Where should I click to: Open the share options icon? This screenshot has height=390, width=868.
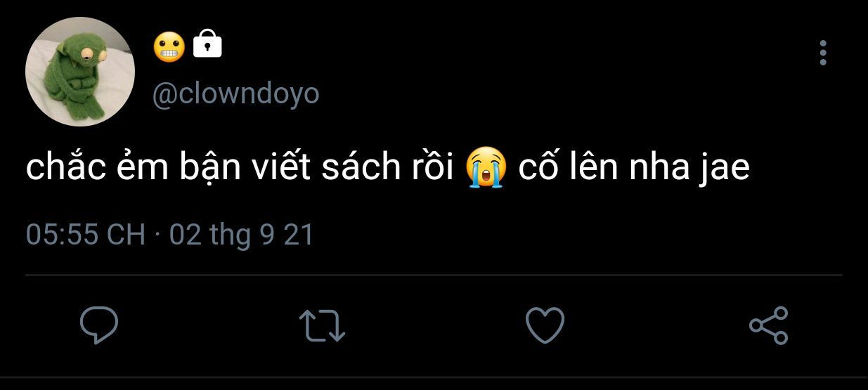coord(769,325)
